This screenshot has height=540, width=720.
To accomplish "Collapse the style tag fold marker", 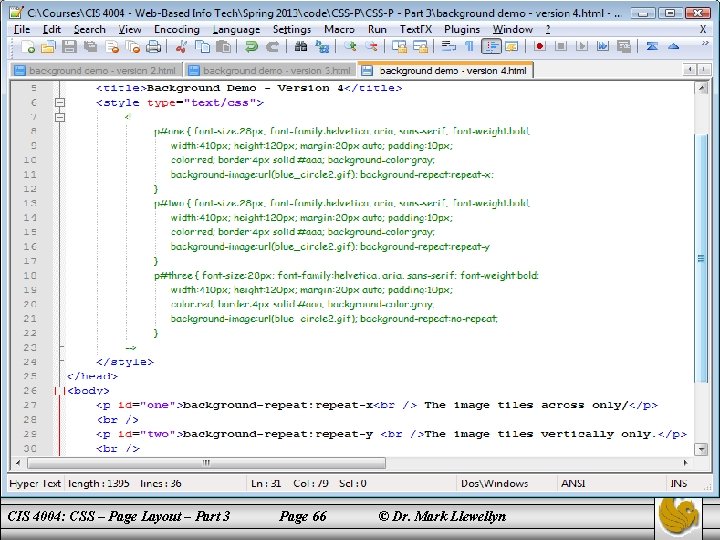I will point(60,102).
